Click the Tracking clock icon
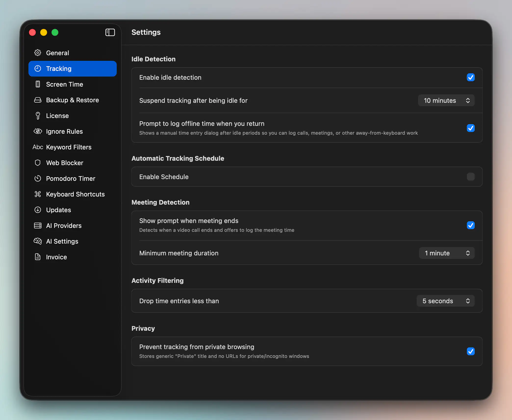Image resolution: width=512 pixels, height=420 pixels. (38, 68)
